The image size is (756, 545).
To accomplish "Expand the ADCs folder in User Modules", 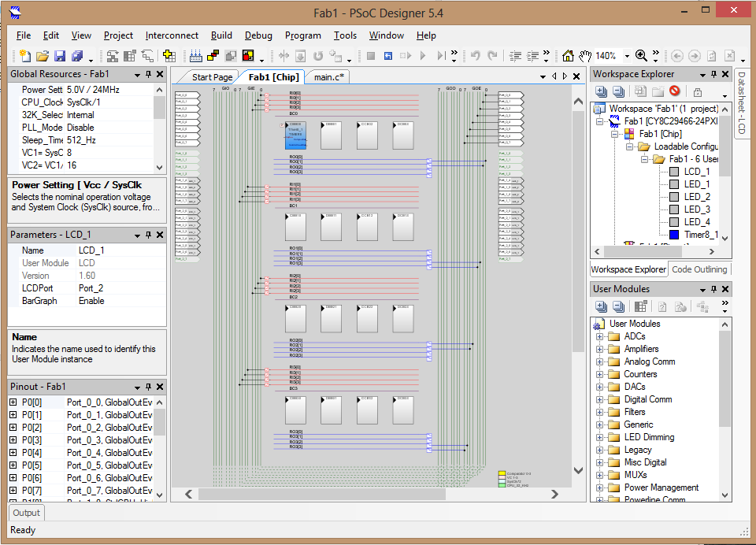I will pyautogui.click(x=600, y=337).
